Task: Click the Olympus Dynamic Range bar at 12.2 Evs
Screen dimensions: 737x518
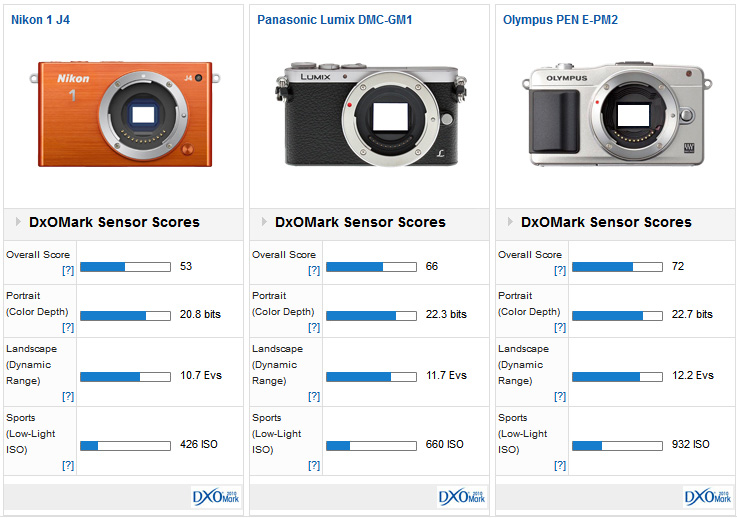Action: pos(617,377)
